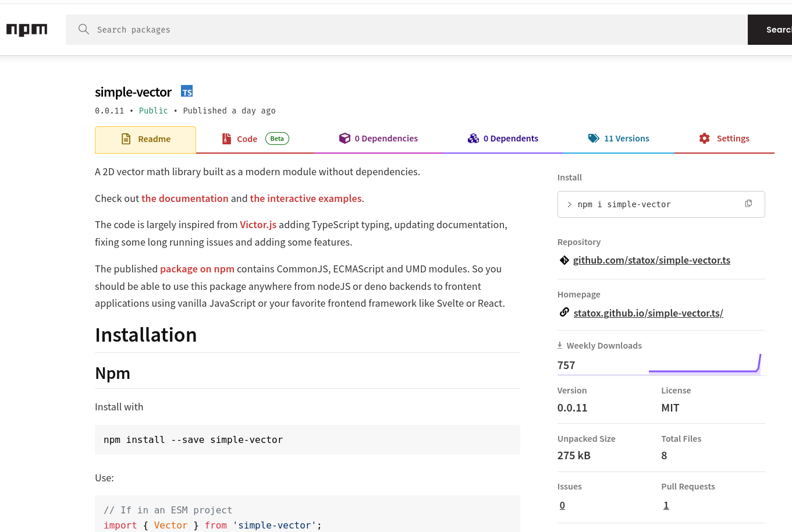
Task: Click the Settings gear icon
Action: click(x=704, y=138)
